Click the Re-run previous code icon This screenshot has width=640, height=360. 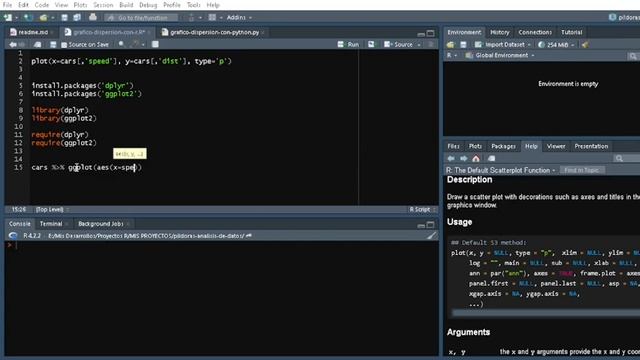point(371,44)
